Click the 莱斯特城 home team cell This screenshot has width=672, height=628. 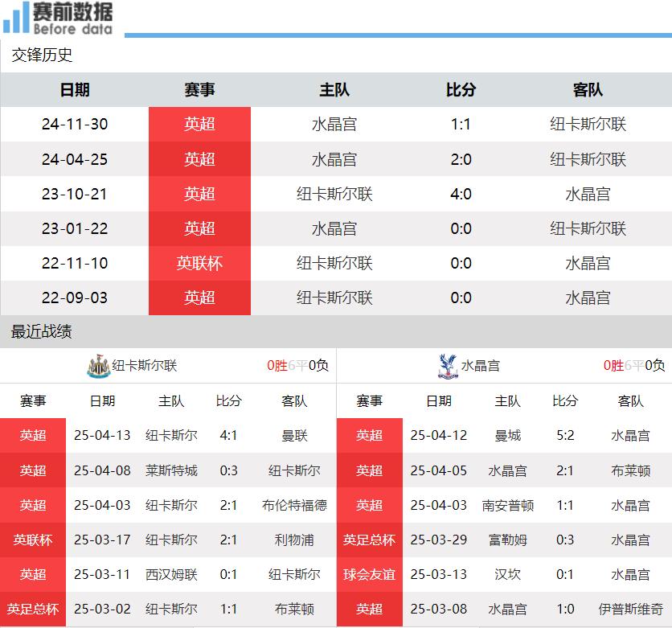(x=171, y=470)
